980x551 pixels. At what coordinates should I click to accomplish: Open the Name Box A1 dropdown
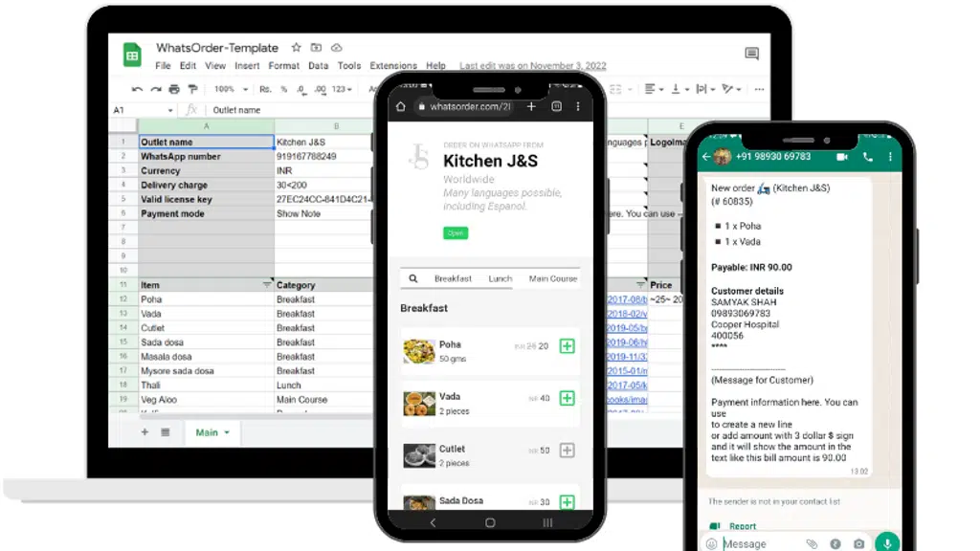(x=170, y=110)
